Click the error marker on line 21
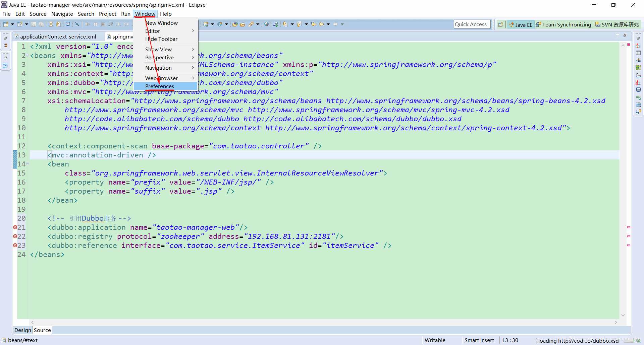This screenshot has height=345, width=644. (x=15, y=227)
